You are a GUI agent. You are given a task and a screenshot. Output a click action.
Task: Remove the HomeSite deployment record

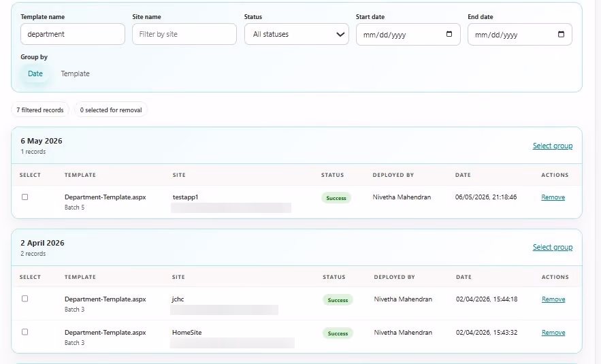(553, 332)
